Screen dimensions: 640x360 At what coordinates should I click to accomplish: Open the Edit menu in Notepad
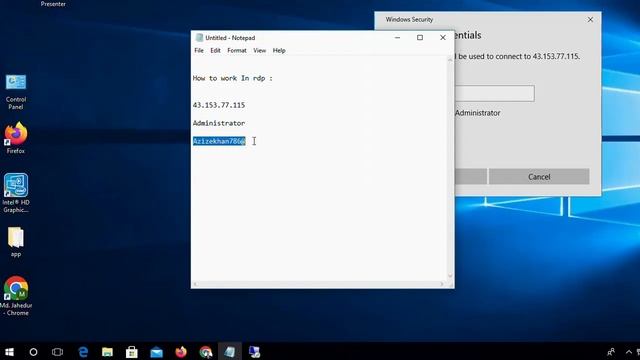[x=215, y=51]
